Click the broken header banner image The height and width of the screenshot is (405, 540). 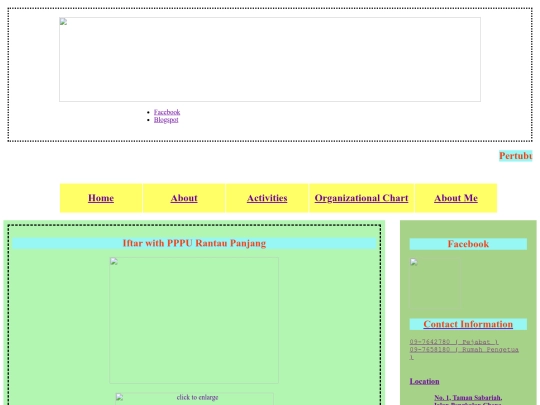(x=270, y=60)
